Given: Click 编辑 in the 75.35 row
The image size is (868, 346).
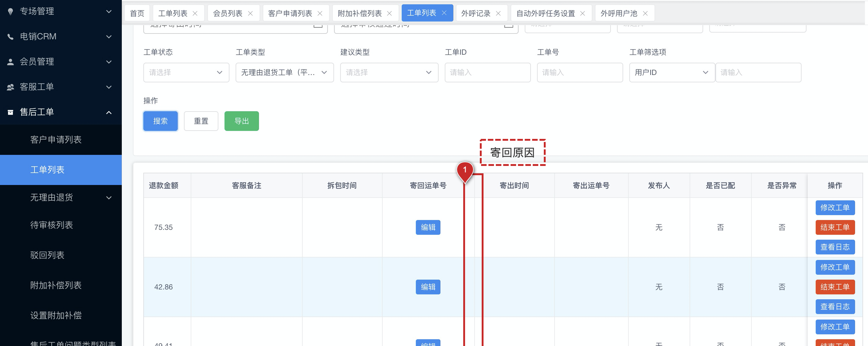Looking at the screenshot, I should pos(428,227).
